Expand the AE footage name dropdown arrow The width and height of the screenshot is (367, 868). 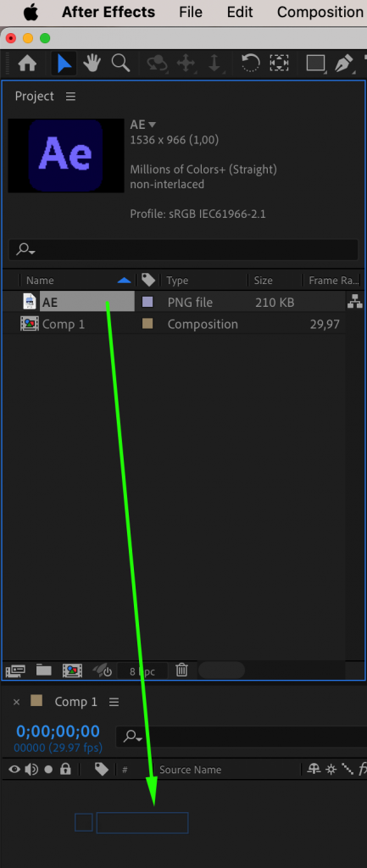[153, 125]
